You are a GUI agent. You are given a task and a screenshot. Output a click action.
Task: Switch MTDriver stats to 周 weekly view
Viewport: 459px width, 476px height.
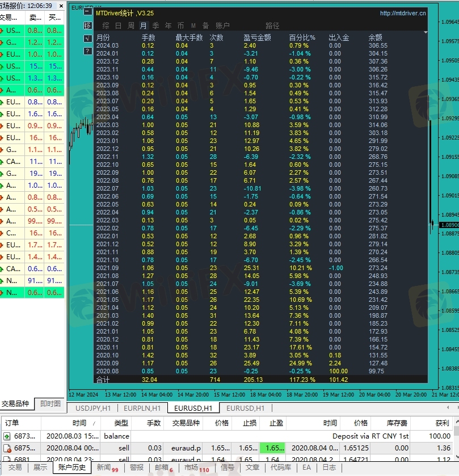pyautogui.click(x=131, y=26)
